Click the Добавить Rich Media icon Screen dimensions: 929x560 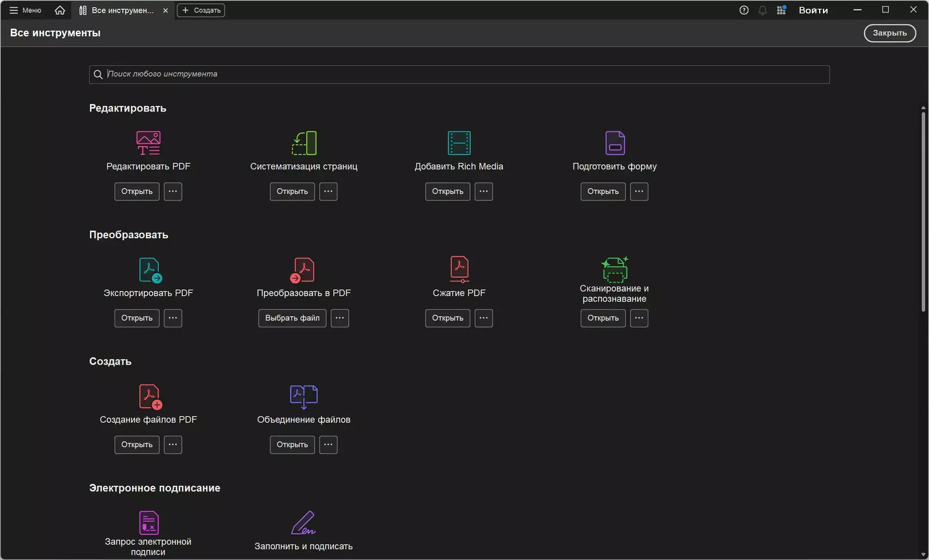459,143
